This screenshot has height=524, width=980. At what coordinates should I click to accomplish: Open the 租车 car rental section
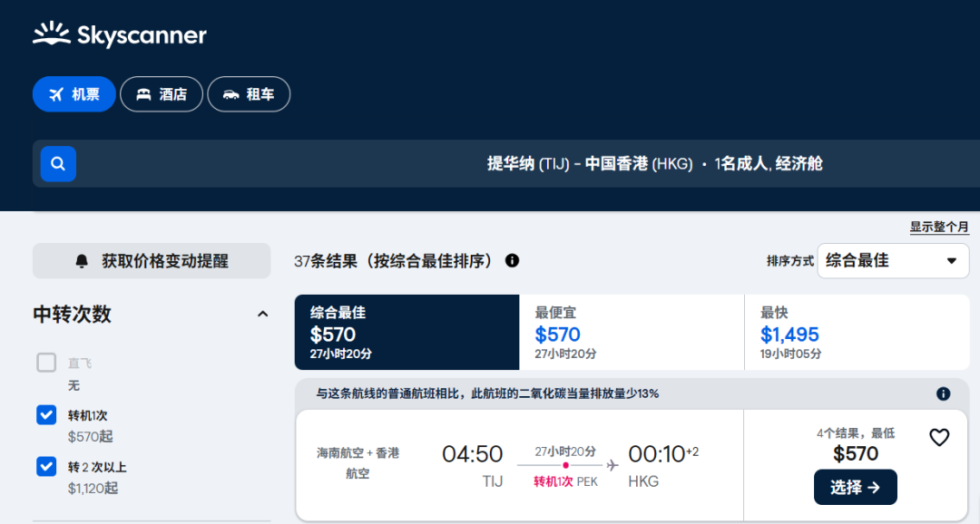(249, 94)
